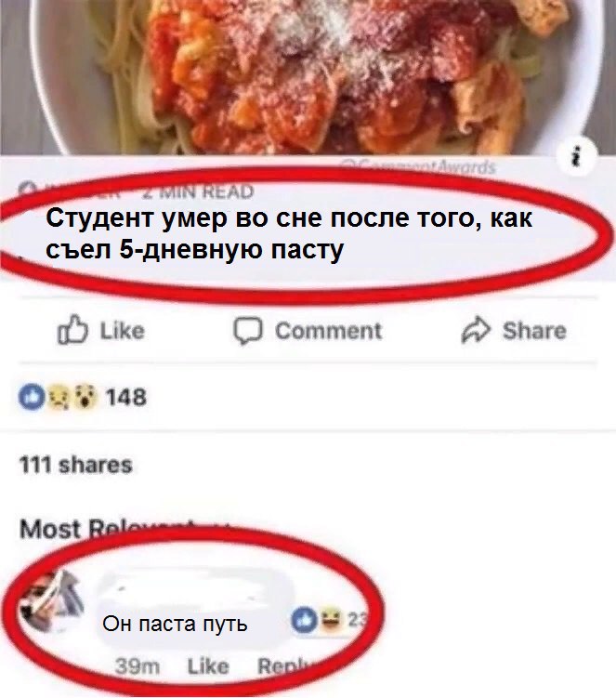
Task: Open the 111 shares list
Action: tap(75, 465)
